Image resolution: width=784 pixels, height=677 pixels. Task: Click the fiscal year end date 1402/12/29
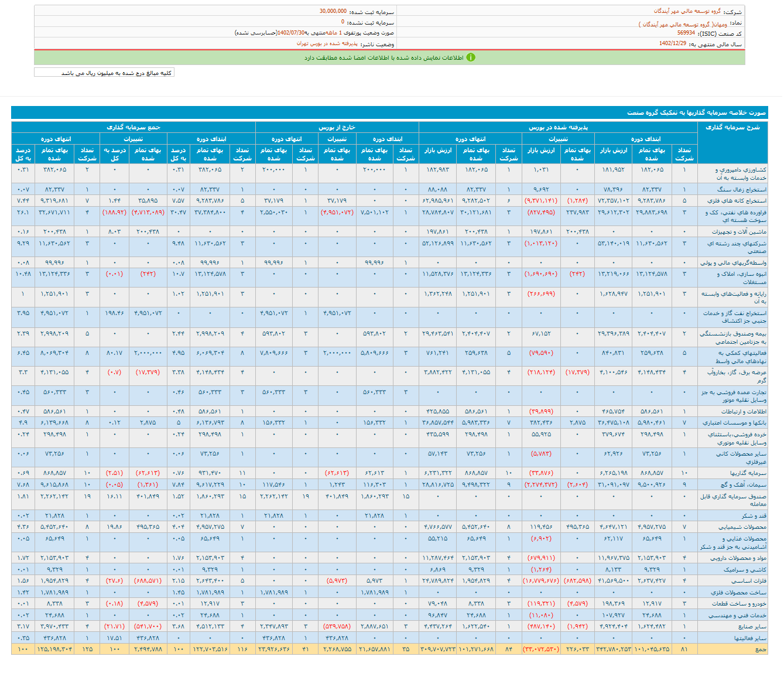[x=672, y=43]
